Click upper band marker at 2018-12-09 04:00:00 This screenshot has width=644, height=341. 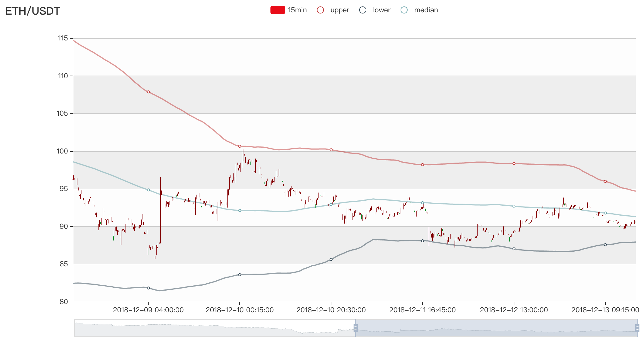[148, 92]
